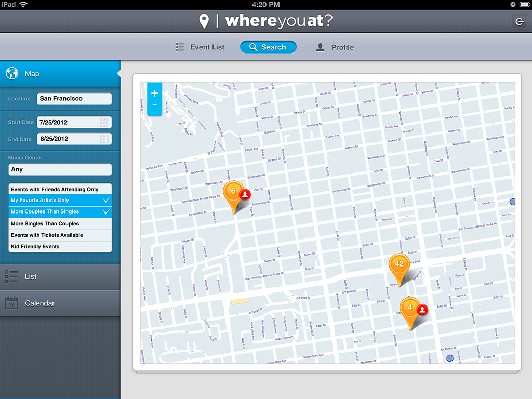Viewport: 532px width, 399px height.
Task: Click the Start Date field 7/25/2012
Action: 74,122
